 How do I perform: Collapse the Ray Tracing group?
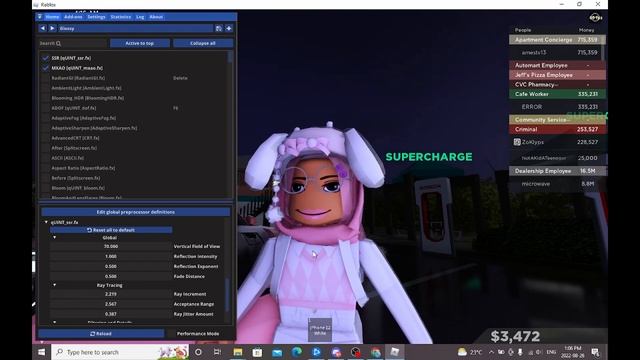54,285
